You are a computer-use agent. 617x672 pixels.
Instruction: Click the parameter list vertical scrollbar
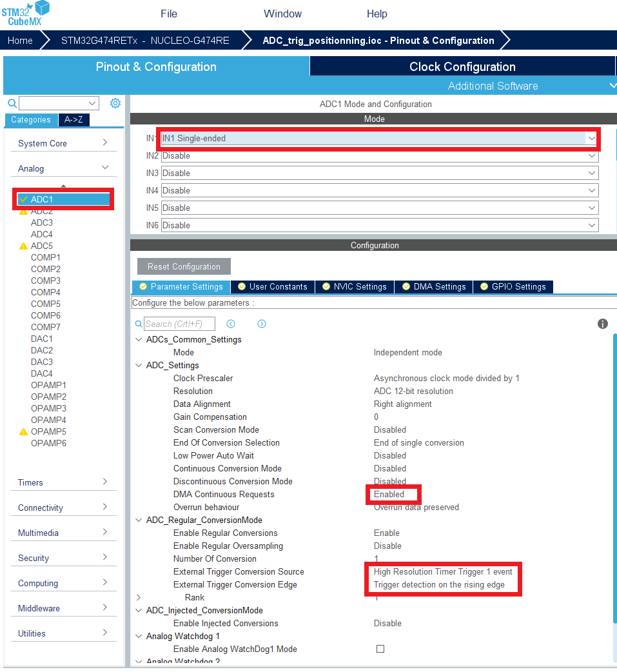tap(614, 478)
